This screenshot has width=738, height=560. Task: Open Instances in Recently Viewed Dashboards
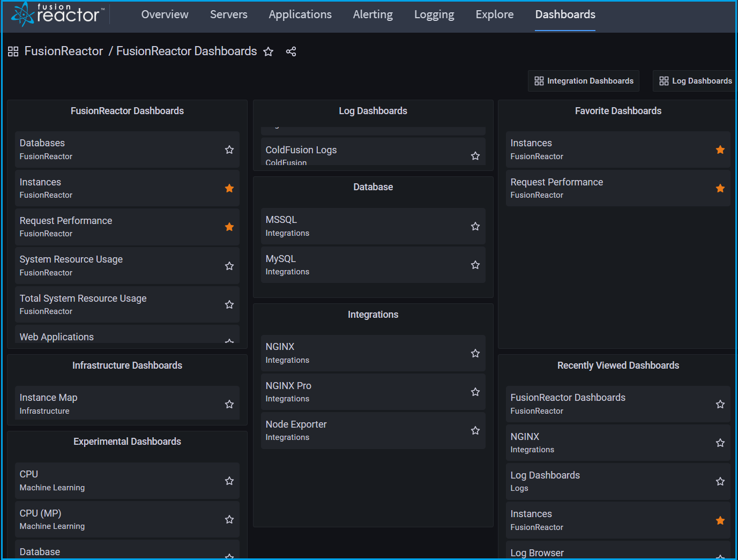(618, 520)
